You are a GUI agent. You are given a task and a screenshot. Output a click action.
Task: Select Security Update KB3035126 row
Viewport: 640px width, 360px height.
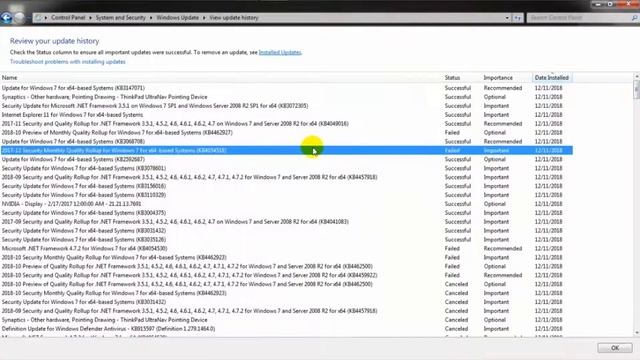pos(287,240)
